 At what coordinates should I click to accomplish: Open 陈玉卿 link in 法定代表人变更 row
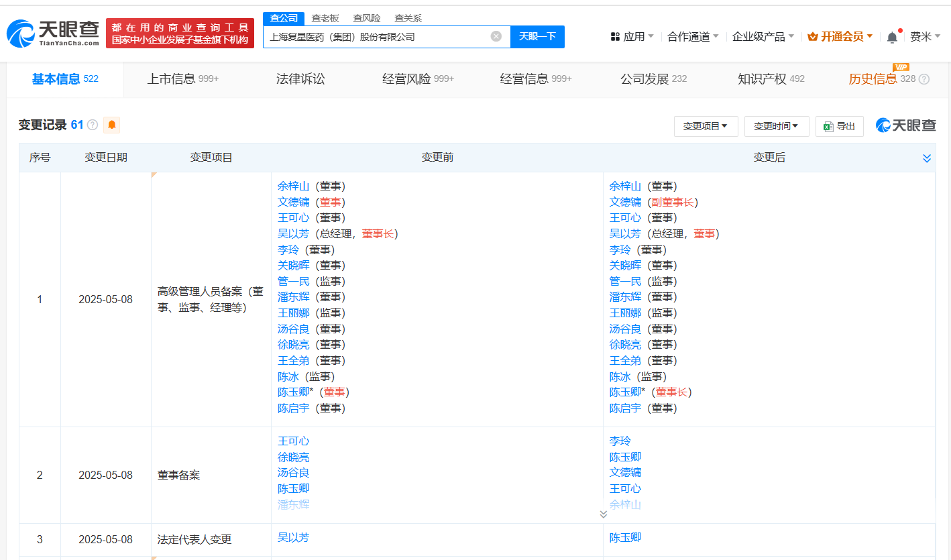(625, 538)
